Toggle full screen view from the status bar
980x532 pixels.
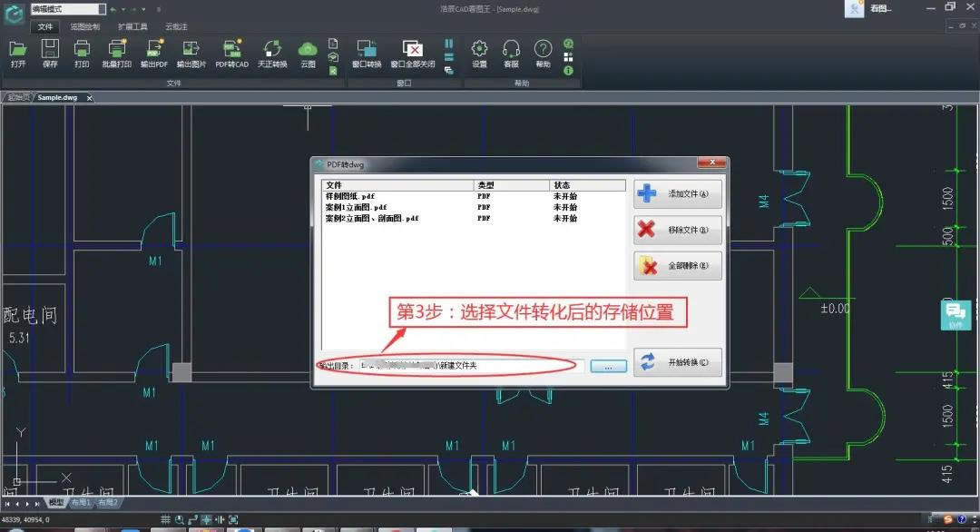pos(231,519)
